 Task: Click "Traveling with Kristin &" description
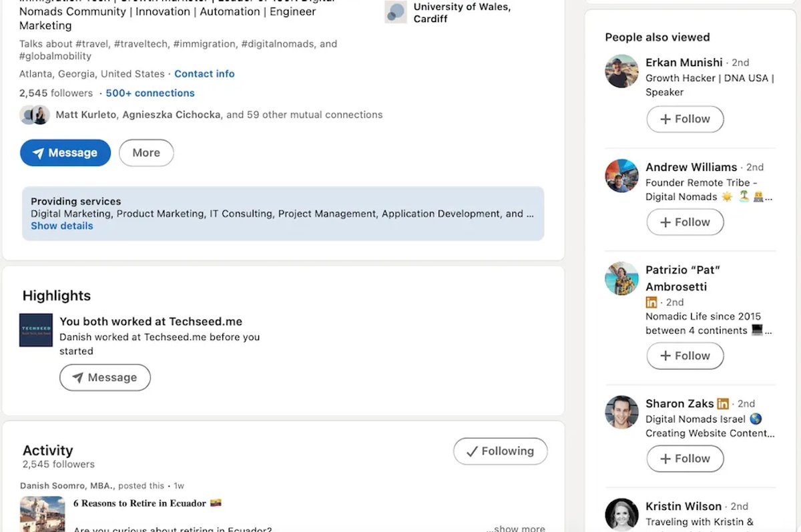pos(700,522)
